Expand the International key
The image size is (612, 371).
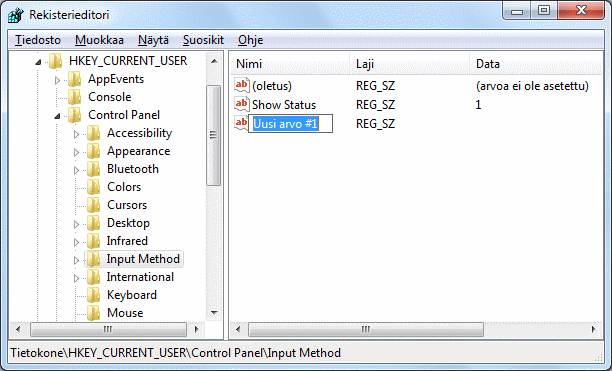pos(76,278)
